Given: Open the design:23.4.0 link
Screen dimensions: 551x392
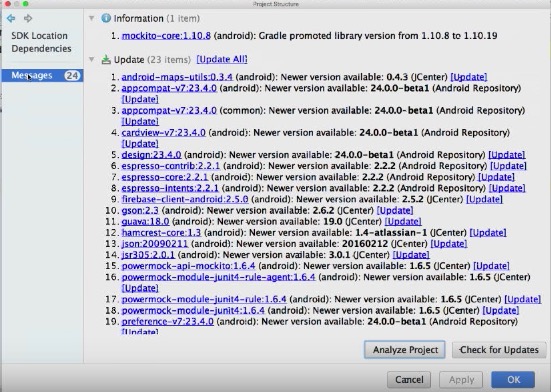Looking at the screenshot, I should coord(151,155).
